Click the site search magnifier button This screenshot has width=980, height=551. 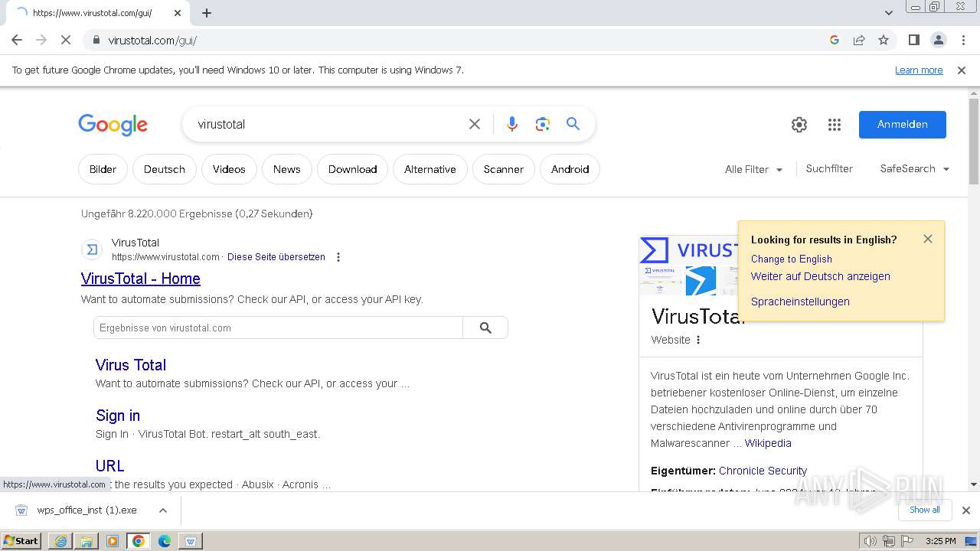tap(485, 328)
